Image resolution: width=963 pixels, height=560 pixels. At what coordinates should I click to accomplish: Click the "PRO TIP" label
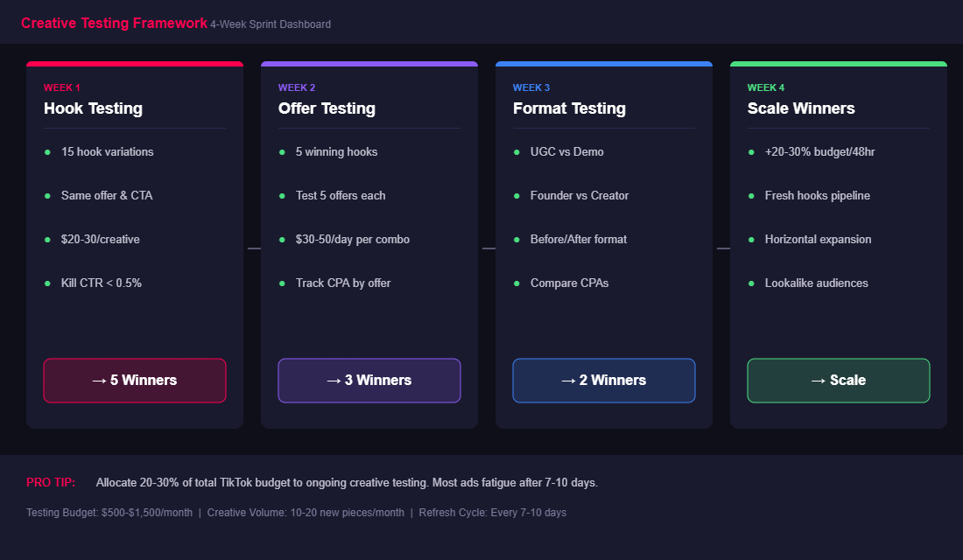50,482
